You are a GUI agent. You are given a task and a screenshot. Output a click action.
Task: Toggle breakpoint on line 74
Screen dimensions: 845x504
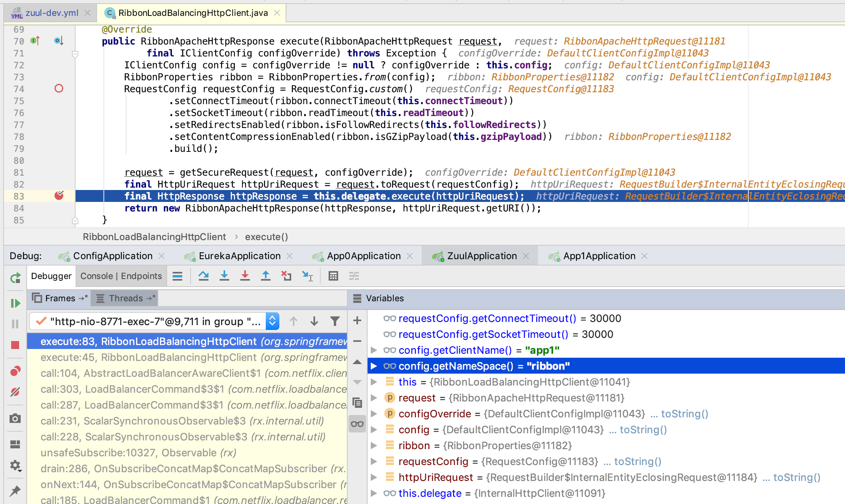(59, 88)
